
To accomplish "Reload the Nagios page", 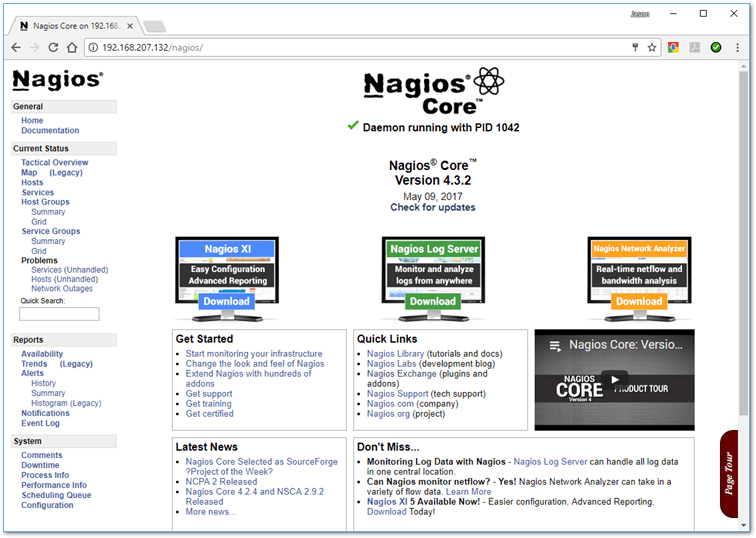I will pyautogui.click(x=53, y=47).
